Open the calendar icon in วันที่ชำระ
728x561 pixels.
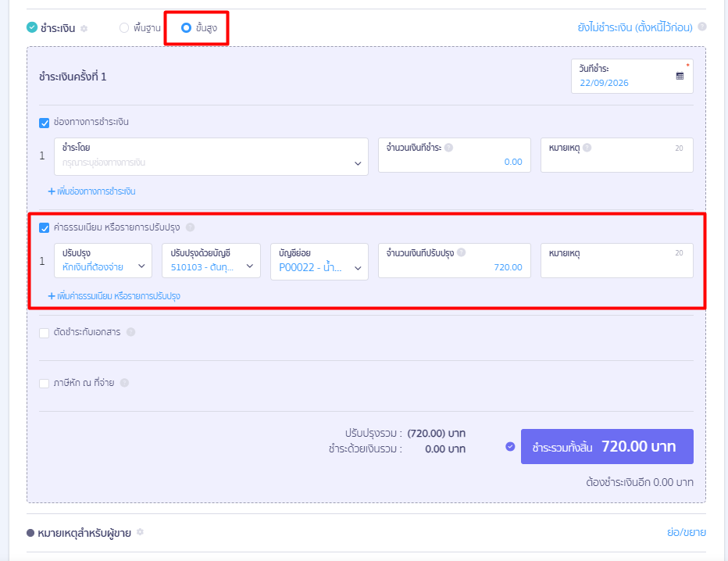(680, 76)
